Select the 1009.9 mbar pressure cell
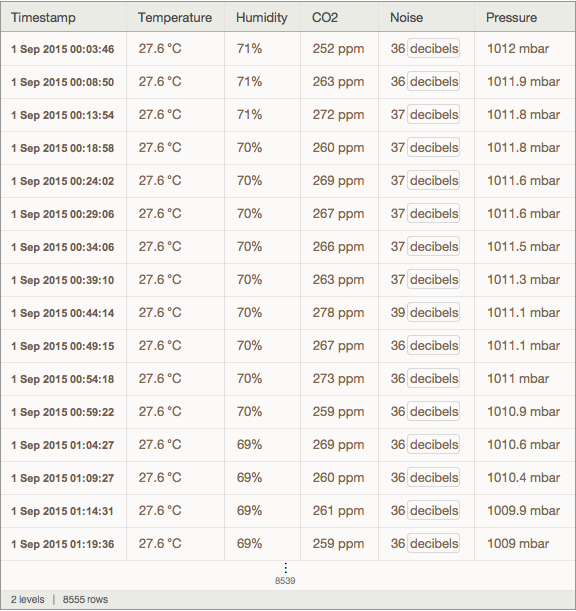Image resolution: width=576 pixels, height=611 pixels. pos(523,510)
